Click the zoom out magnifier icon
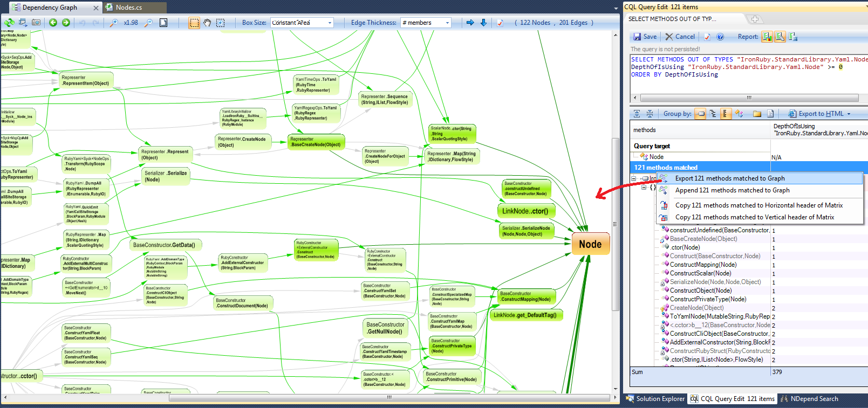The height and width of the screenshot is (408, 868). [x=148, y=23]
